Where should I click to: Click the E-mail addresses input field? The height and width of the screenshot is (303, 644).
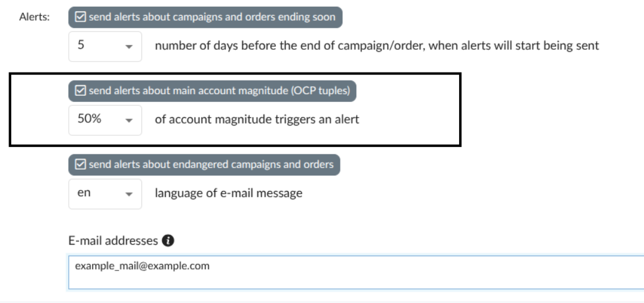(356, 272)
